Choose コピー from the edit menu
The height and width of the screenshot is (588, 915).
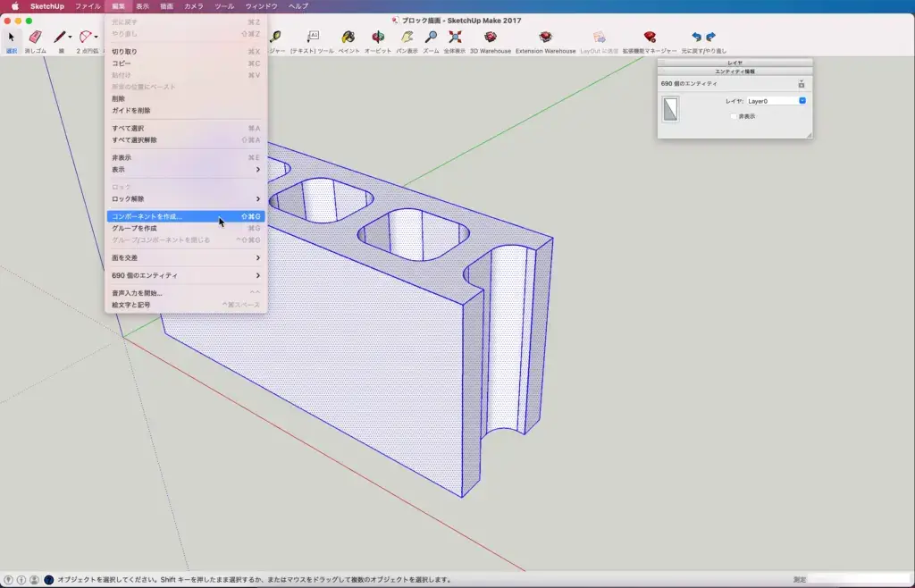click(x=186, y=63)
